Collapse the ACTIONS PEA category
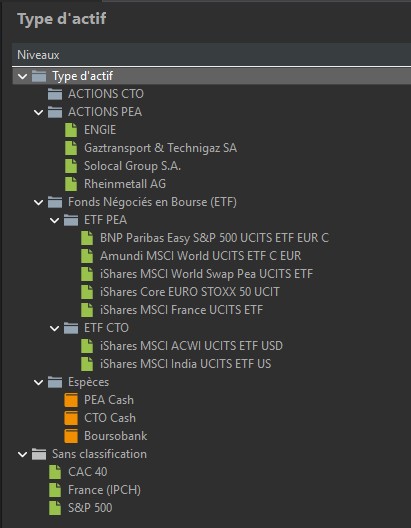Viewport: 411px width, 528px height. [x=39, y=112]
